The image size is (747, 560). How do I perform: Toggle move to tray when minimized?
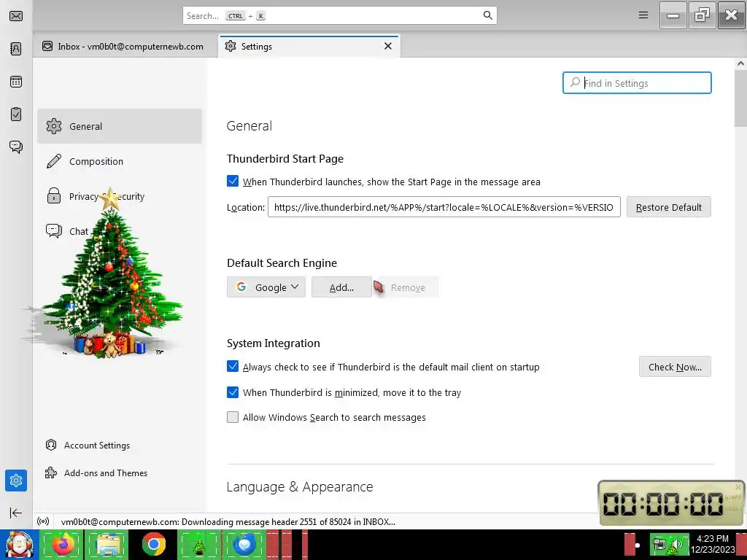(x=233, y=392)
